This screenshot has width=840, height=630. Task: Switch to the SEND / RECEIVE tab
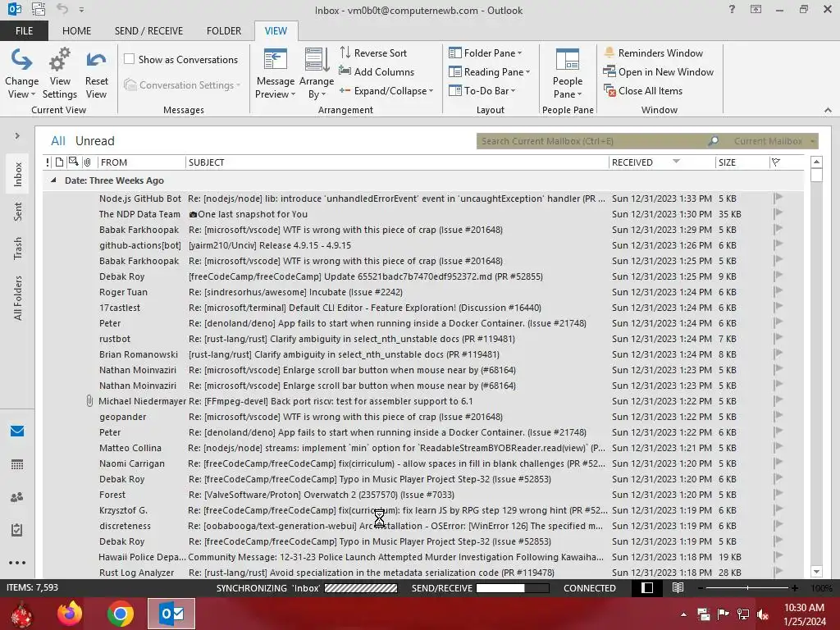(x=148, y=31)
